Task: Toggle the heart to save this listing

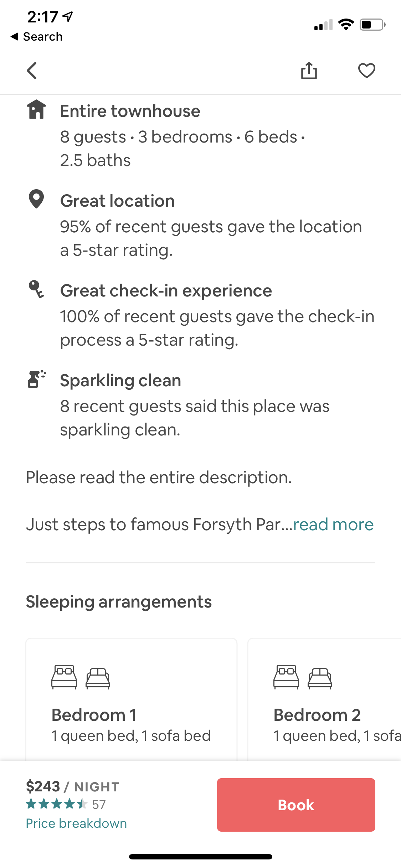Action: (x=367, y=71)
